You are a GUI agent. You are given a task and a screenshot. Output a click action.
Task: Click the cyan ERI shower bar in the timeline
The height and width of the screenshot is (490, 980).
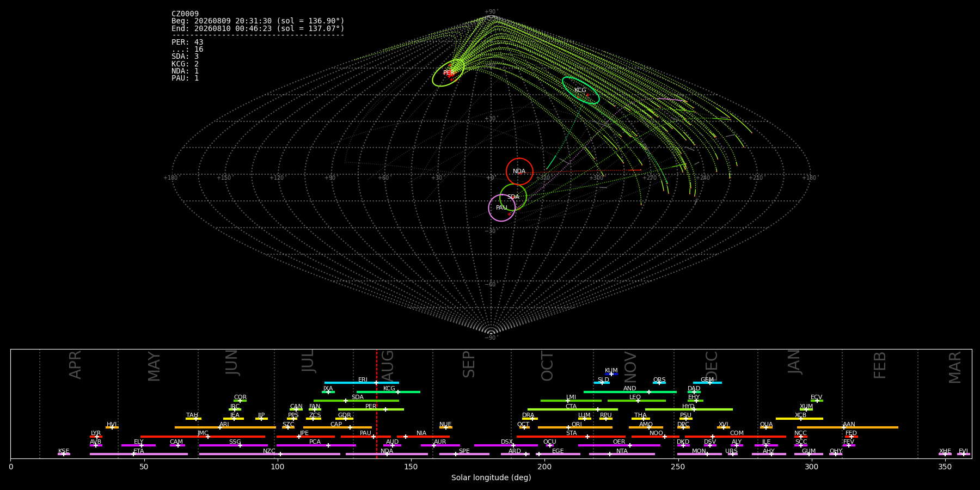pos(362,383)
